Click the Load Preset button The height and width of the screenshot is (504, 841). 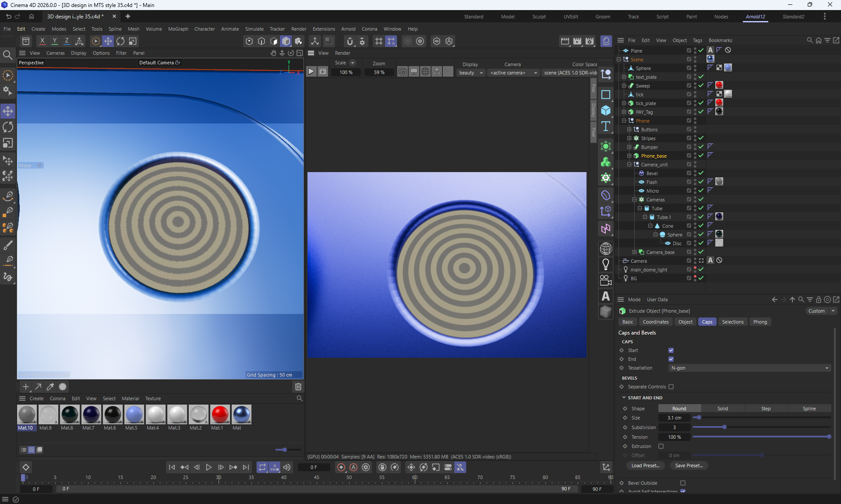point(645,465)
